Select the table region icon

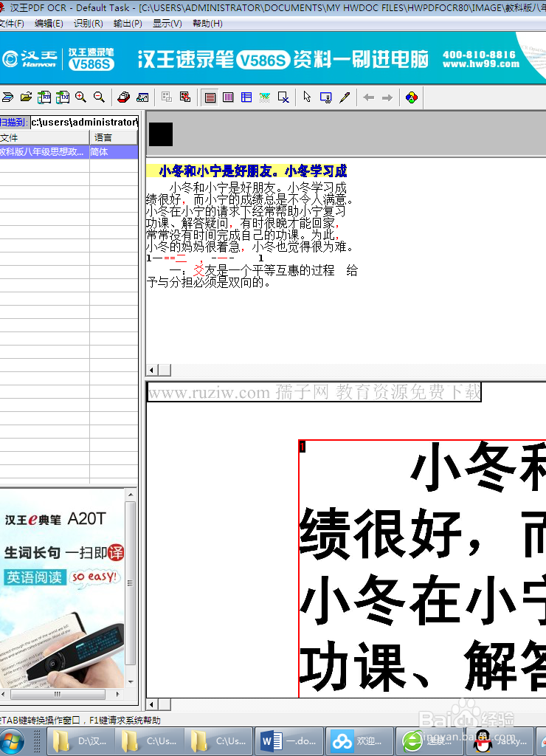click(246, 97)
